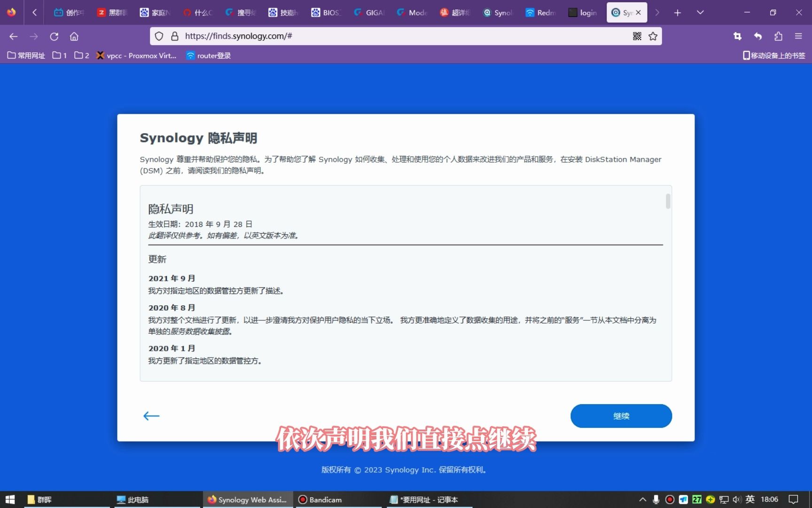Viewport: 812px width, 508px height.
Task: Click the padlock site security icon
Action: click(174, 36)
